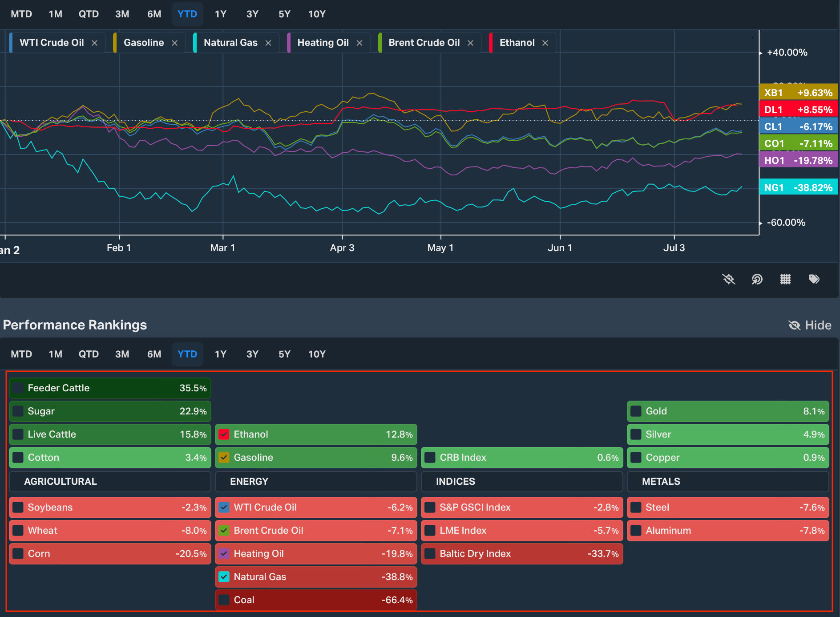Click the DL1 +8.55% price label
Image resolution: width=840 pixels, height=617 pixels.
click(799, 110)
